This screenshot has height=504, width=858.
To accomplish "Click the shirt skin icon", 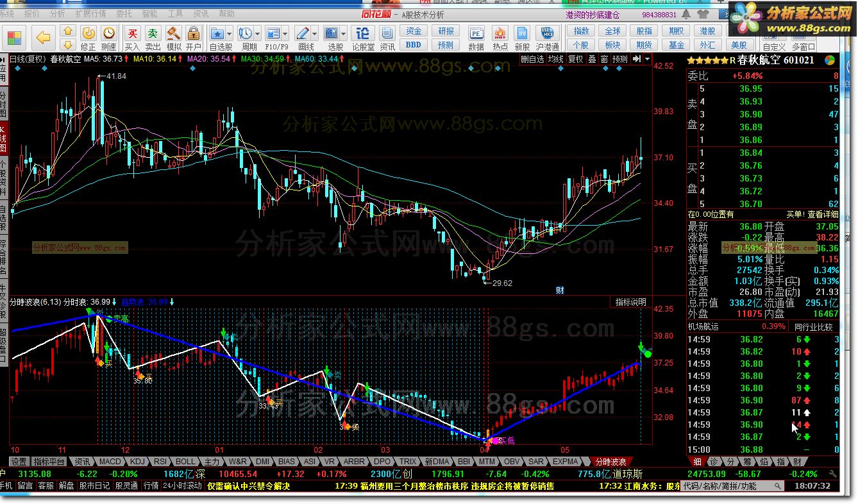I will [703, 14].
